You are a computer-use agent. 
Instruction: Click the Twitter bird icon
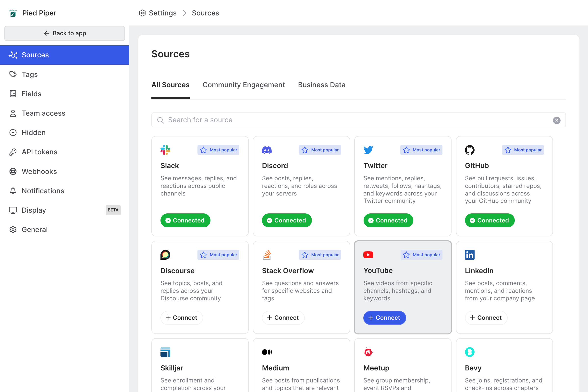368,150
